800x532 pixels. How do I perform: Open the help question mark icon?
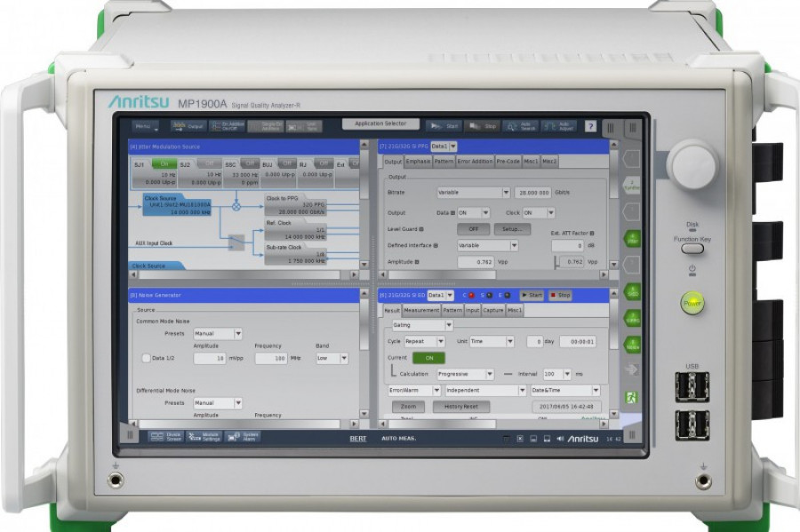point(590,126)
